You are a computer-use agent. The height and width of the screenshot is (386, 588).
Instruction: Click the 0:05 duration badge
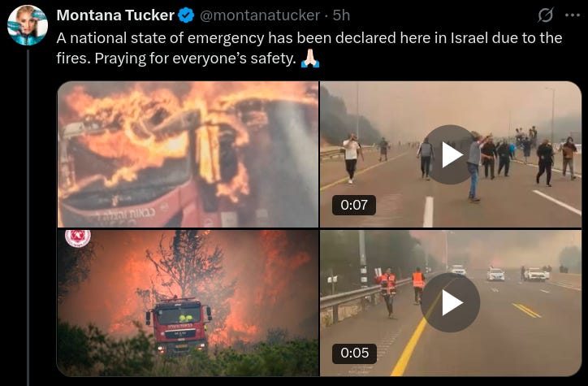(x=354, y=353)
